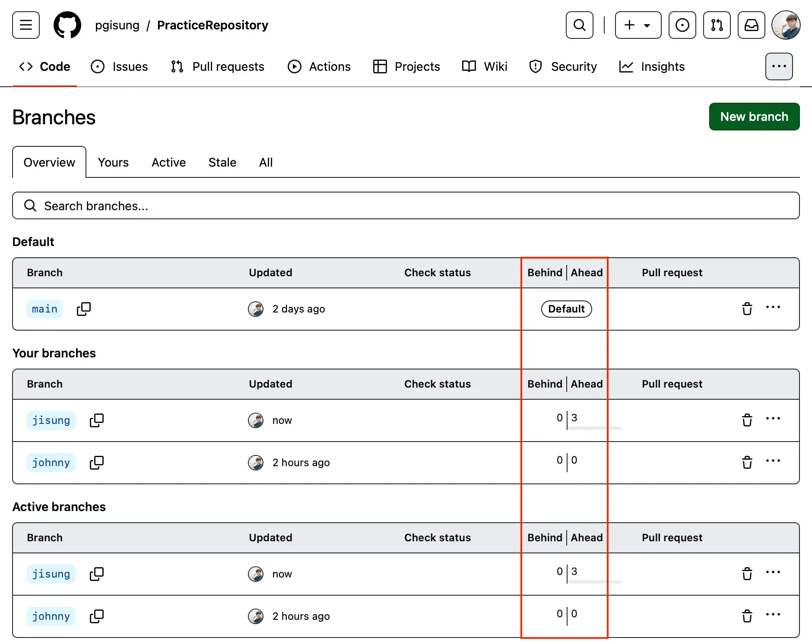Copy johnny branch name under Active branches
812x644 pixels.
[97, 616]
